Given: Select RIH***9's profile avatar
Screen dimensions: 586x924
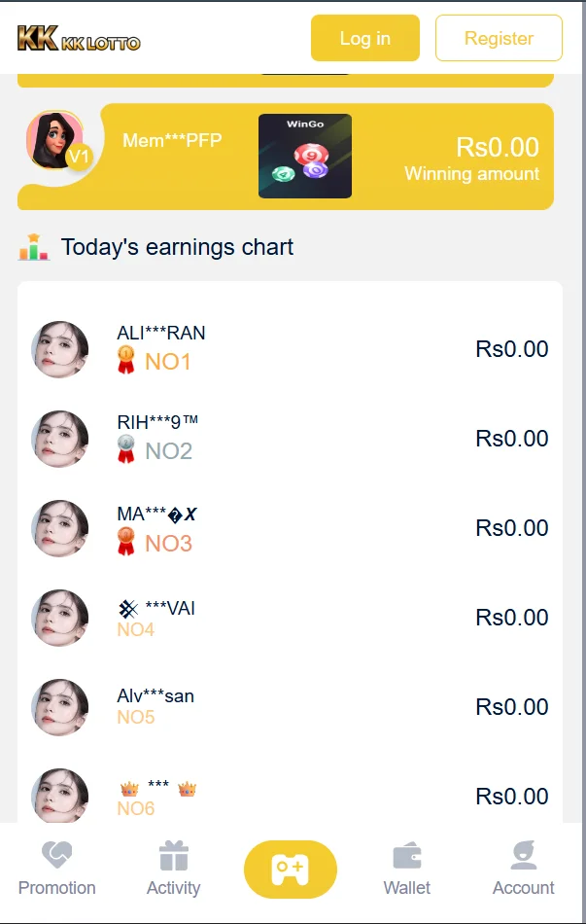Looking at the screenshot, I should pos(60,440).
